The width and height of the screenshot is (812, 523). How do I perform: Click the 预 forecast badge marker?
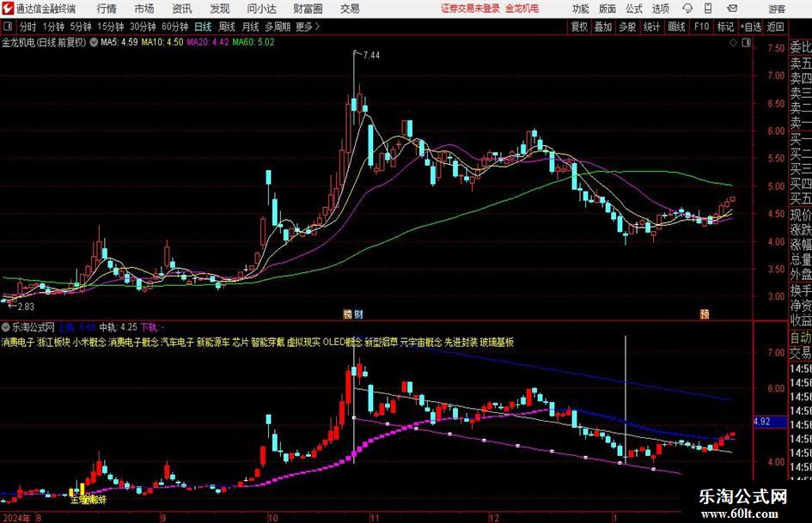point(705,313)
